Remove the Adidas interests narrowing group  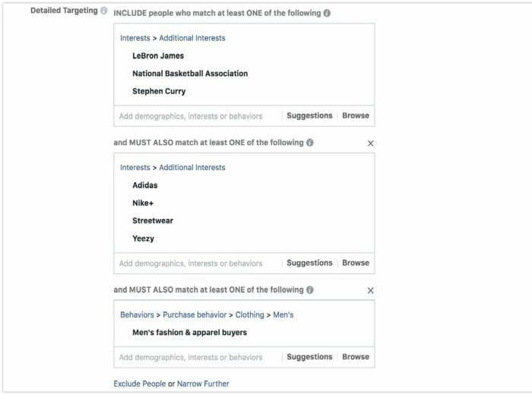click(x=371, y=144)
